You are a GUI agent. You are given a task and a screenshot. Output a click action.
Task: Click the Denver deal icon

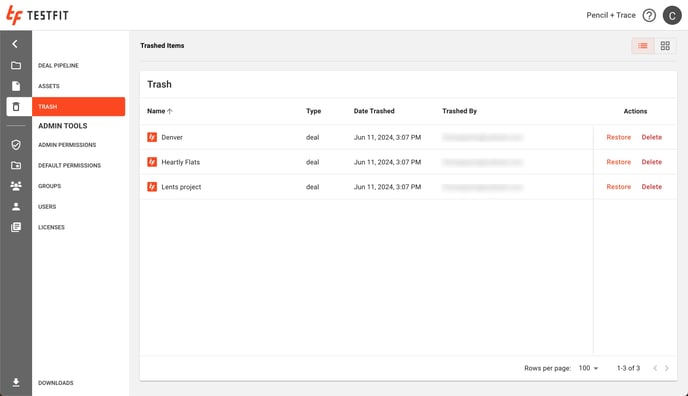pyautogui.click(x=152, y=137)
